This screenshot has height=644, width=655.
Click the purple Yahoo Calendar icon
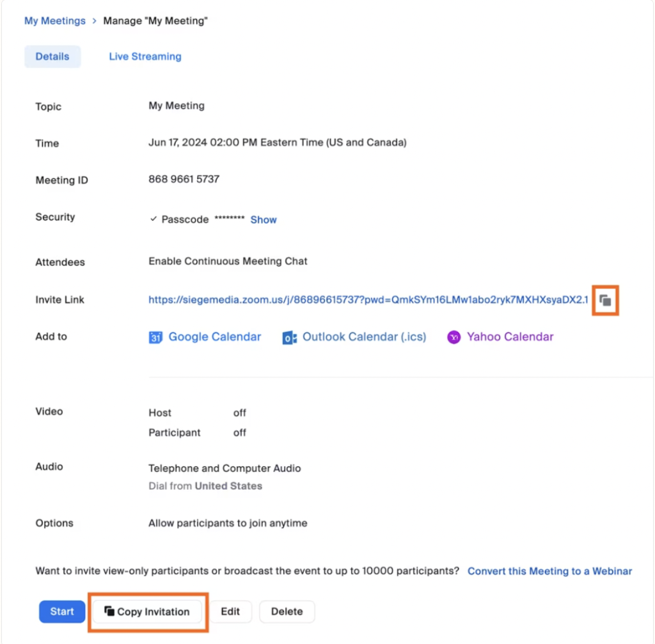(x=454, y=337)
